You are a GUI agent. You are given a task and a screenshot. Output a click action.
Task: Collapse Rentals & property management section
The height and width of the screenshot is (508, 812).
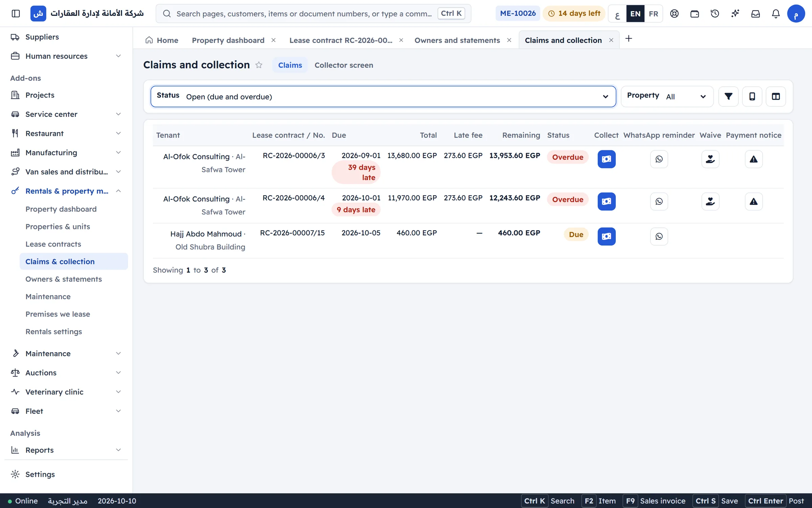coord(66,191)
